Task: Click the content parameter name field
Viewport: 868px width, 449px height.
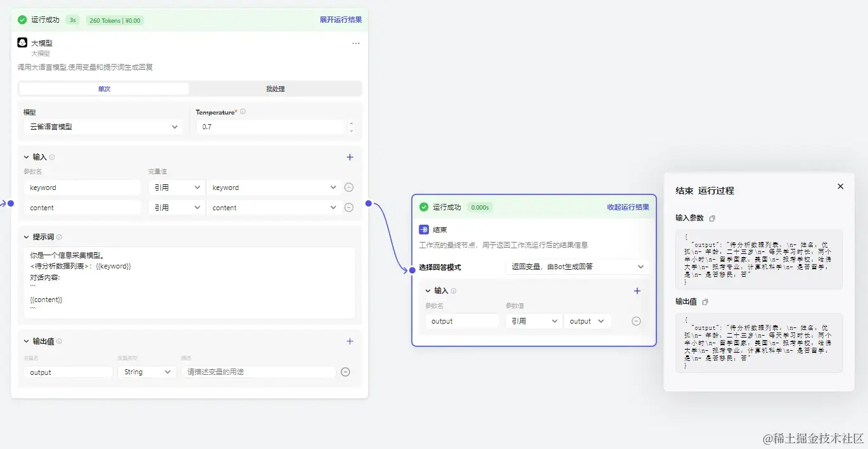Action: (82, 208)
